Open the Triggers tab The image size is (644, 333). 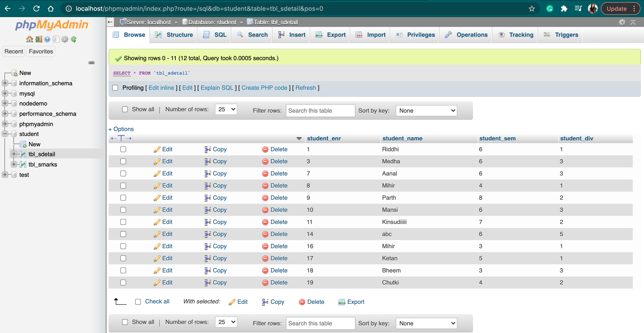click(561, 35)
